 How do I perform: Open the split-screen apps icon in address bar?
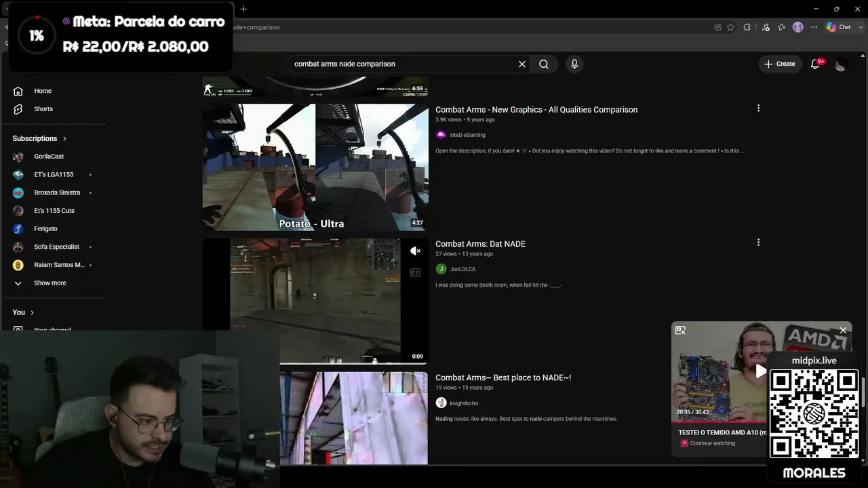(717, 27)
